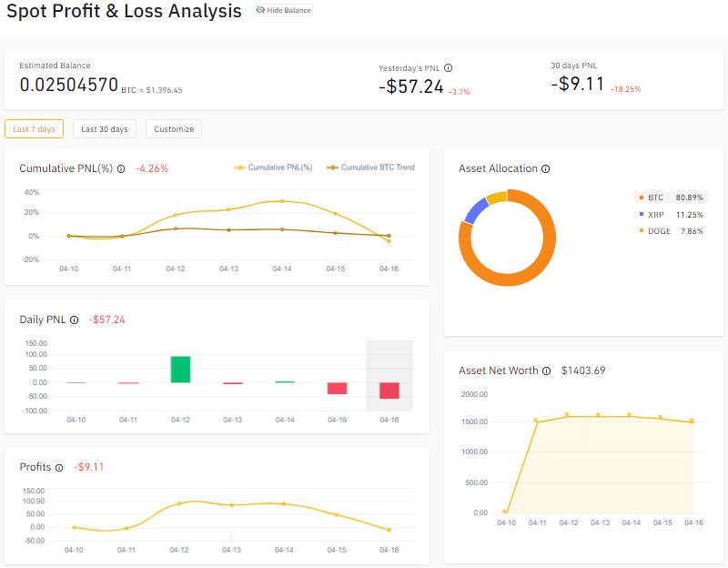Click the -$57.24 Yesterday's PNL value
Viewport: 728px width, 568px height.
(x=411, y=86)
